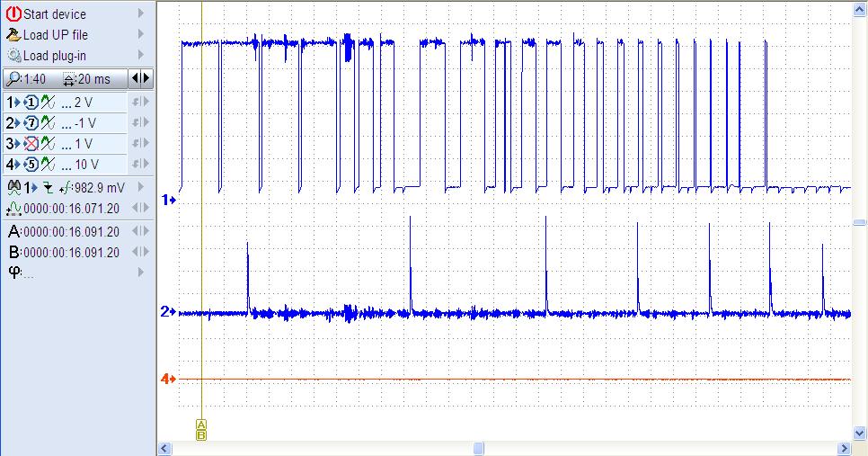Toggle channel 3 number selector
868x456 pixels.
tap(13, 144)
